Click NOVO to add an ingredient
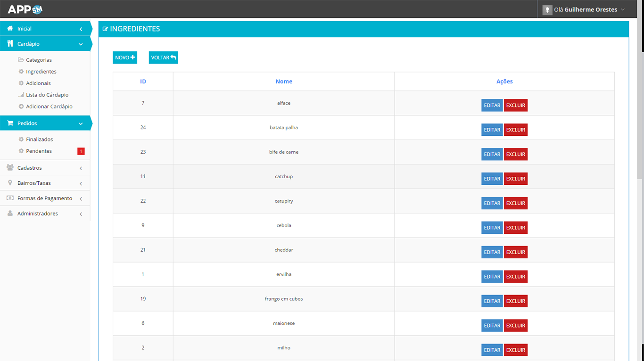The image size is (644, 361). pyautogui.click(x=125, y=57)
